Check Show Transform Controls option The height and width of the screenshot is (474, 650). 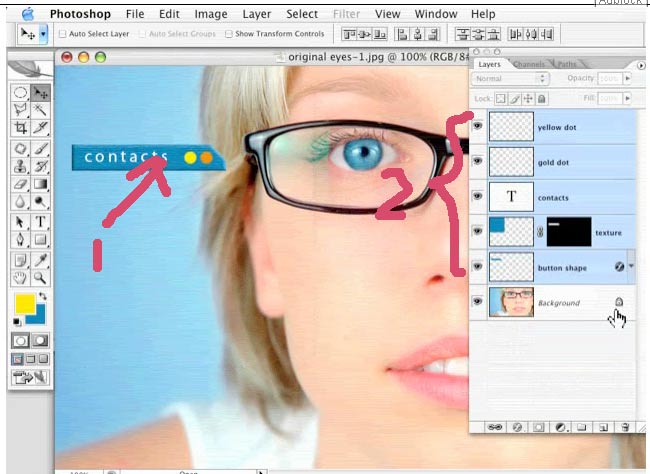click(229, 34)
